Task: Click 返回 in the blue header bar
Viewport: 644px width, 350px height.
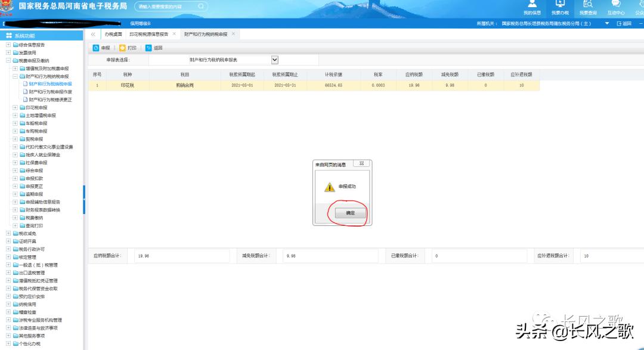Action: point(624,23)
